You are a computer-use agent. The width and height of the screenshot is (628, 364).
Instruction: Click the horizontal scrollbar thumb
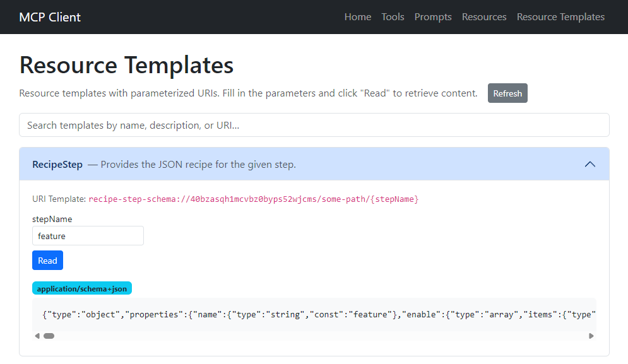click(x=49, y=336)
